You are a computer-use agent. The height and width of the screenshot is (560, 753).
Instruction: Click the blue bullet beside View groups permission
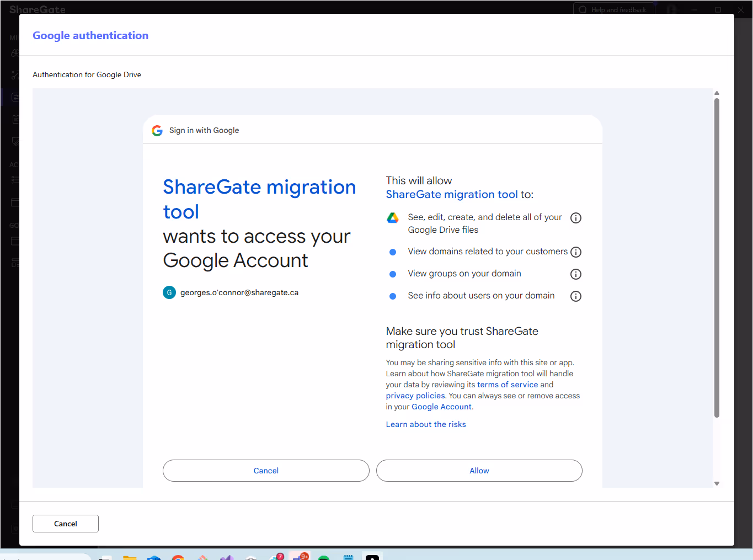pyautogui.click(x=393, y=274)
